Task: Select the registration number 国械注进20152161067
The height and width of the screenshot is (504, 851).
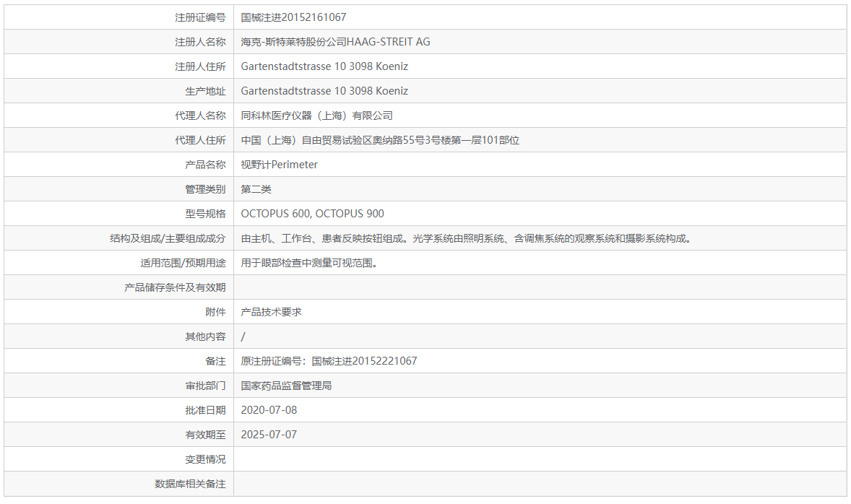Action: [x=293, y=17]
